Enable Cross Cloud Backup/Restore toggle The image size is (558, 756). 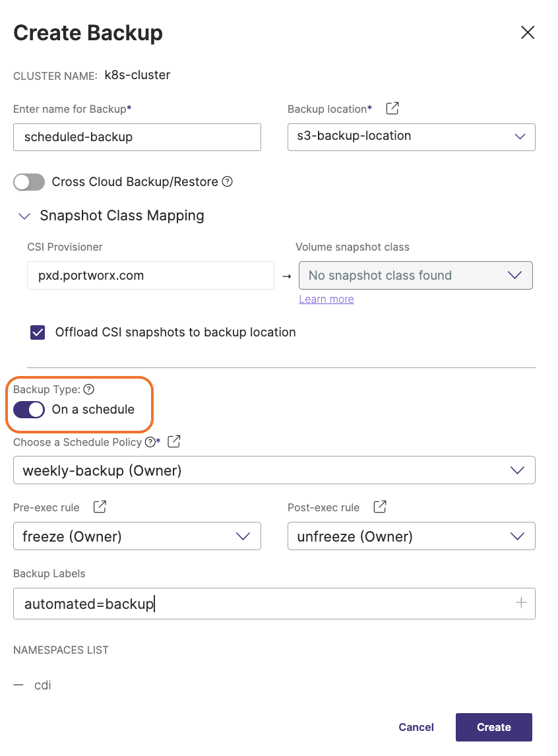click(x=29, y=182)
